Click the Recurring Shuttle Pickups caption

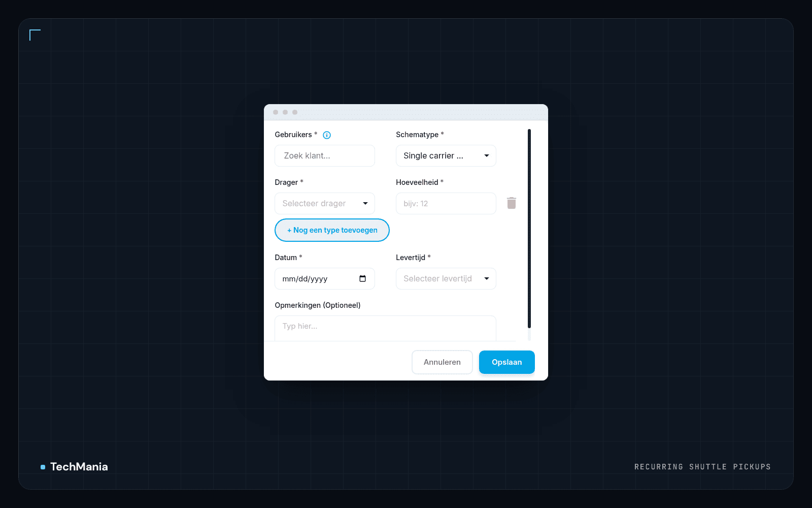coord(702,467)
